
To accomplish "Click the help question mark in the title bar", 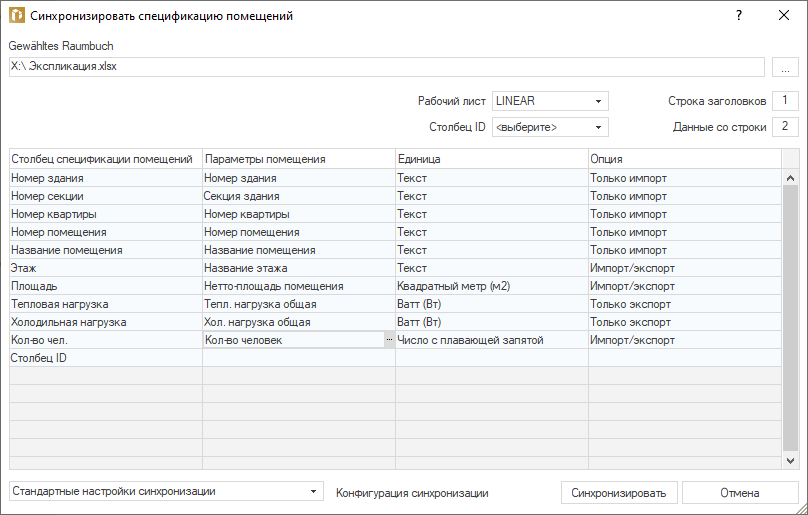I will [738, 16].
